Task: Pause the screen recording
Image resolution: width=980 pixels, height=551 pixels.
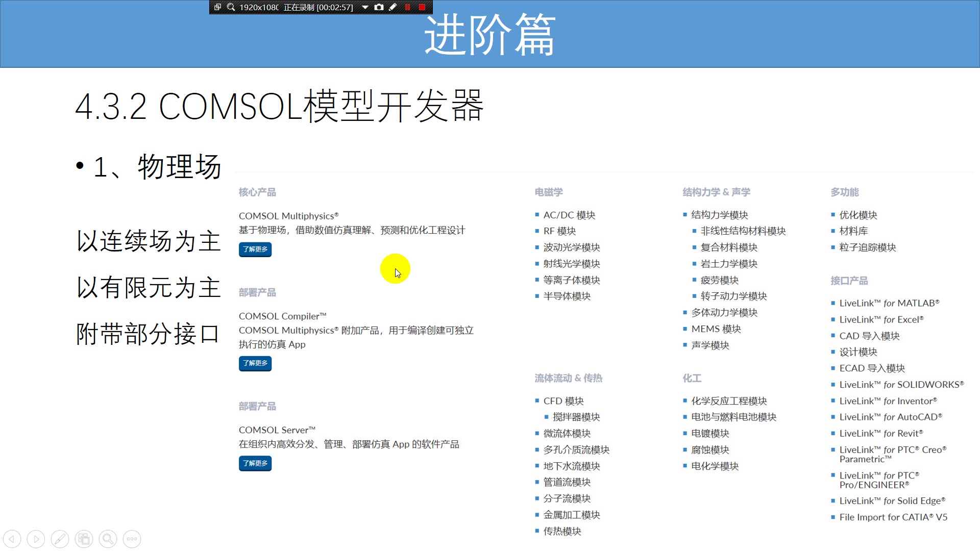Action: 407,7
